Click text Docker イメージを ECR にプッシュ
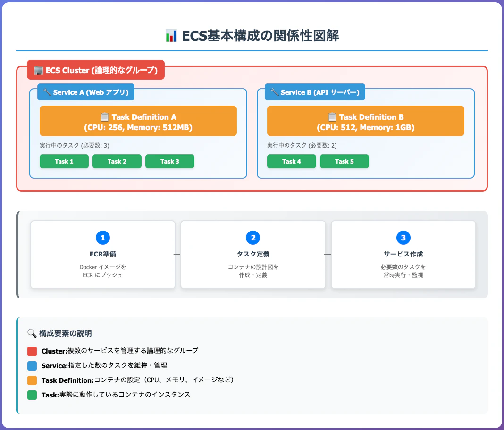The height and width of the screenshot is (430, 504). click(x=103, y=271)
